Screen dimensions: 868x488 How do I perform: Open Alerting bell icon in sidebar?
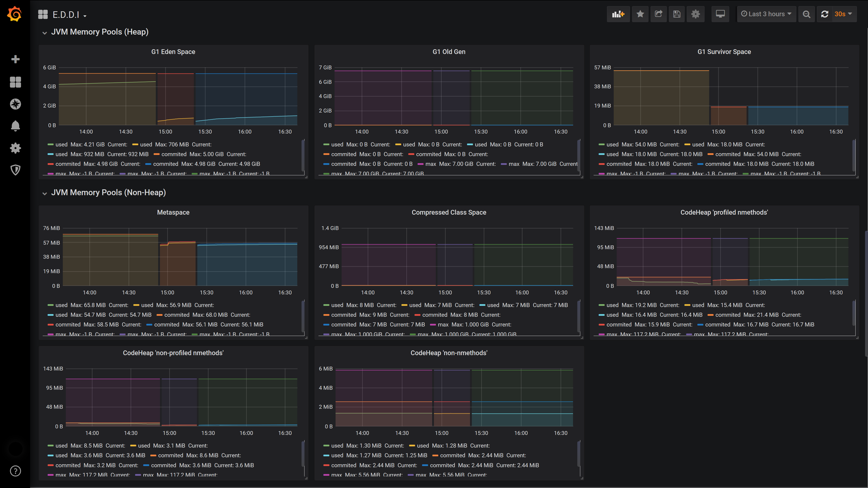[x=15, y=126]
